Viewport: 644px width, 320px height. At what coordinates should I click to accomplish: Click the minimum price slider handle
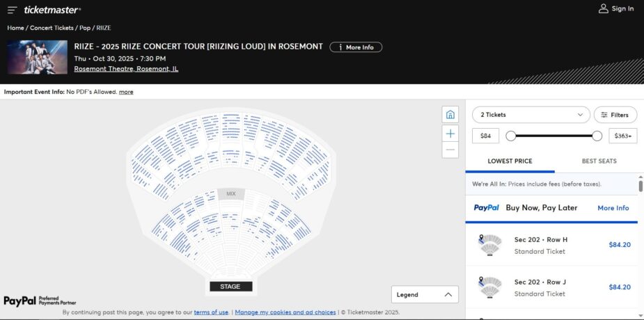click(x=511, y=136)
